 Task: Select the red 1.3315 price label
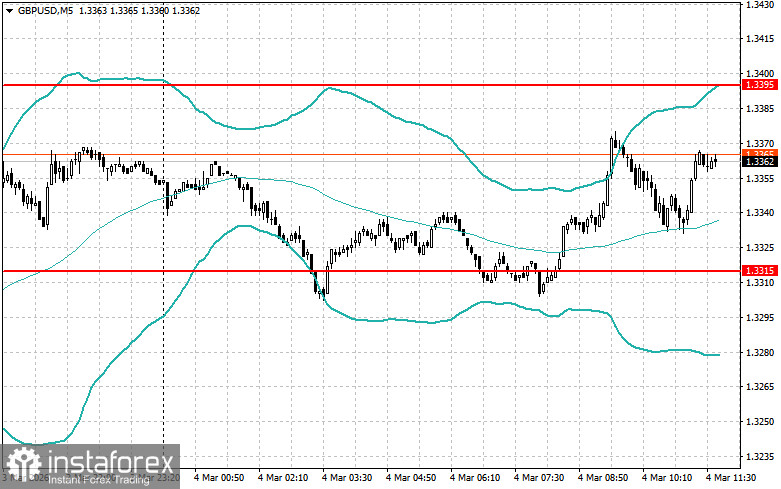coord(760,271)
